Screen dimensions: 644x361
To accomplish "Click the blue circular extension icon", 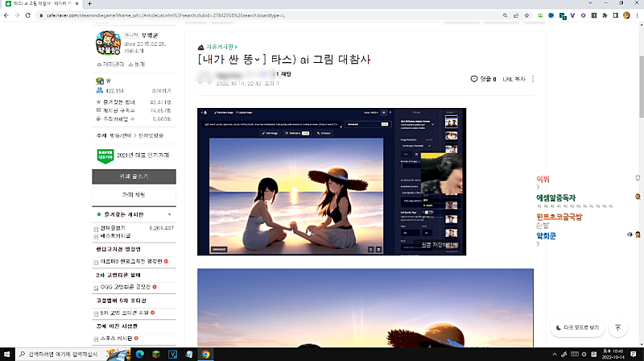I will (x=551, y=15).
